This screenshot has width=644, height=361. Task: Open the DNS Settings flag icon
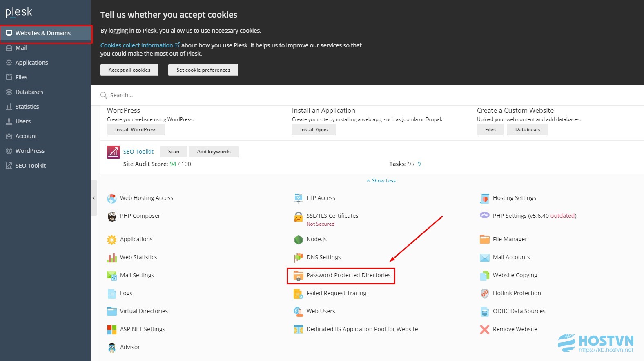coord(299,258)
